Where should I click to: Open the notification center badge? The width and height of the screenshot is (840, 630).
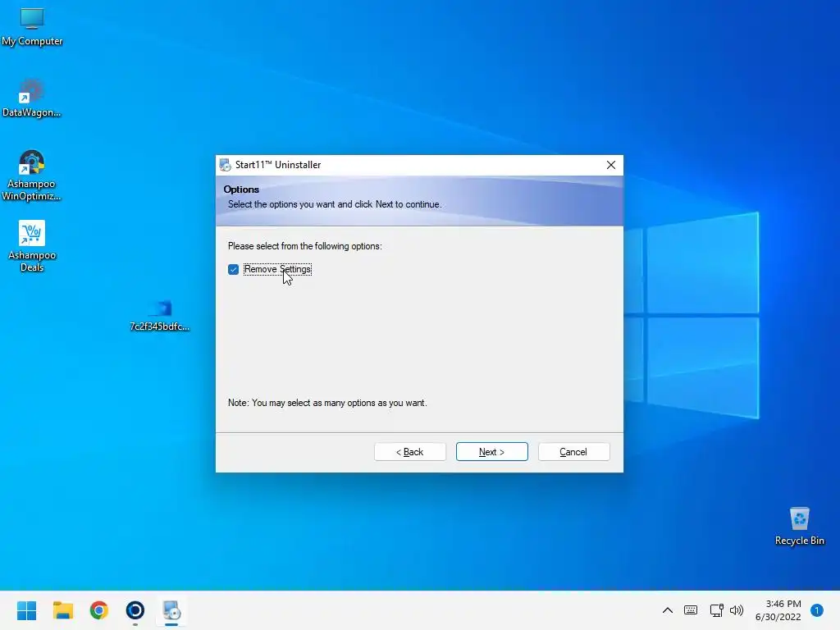817,610
